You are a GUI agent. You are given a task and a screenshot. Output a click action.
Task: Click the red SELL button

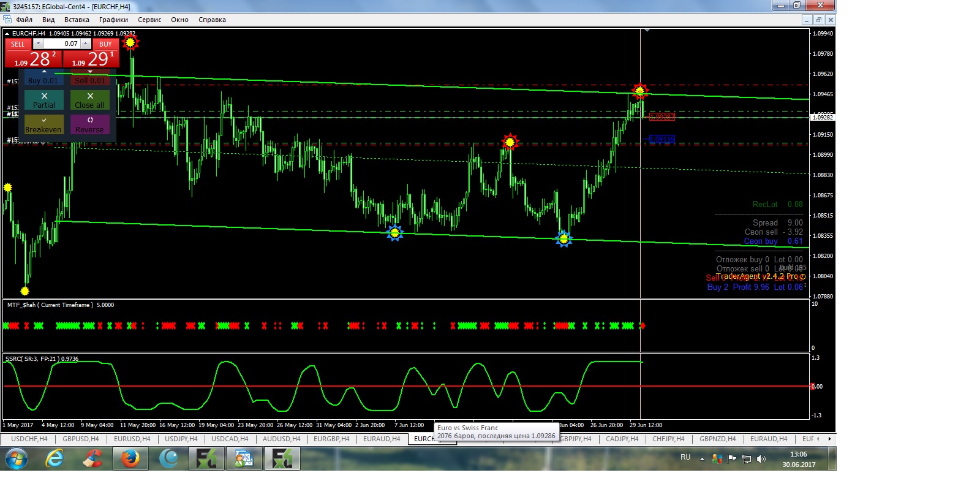pos(18,44)
